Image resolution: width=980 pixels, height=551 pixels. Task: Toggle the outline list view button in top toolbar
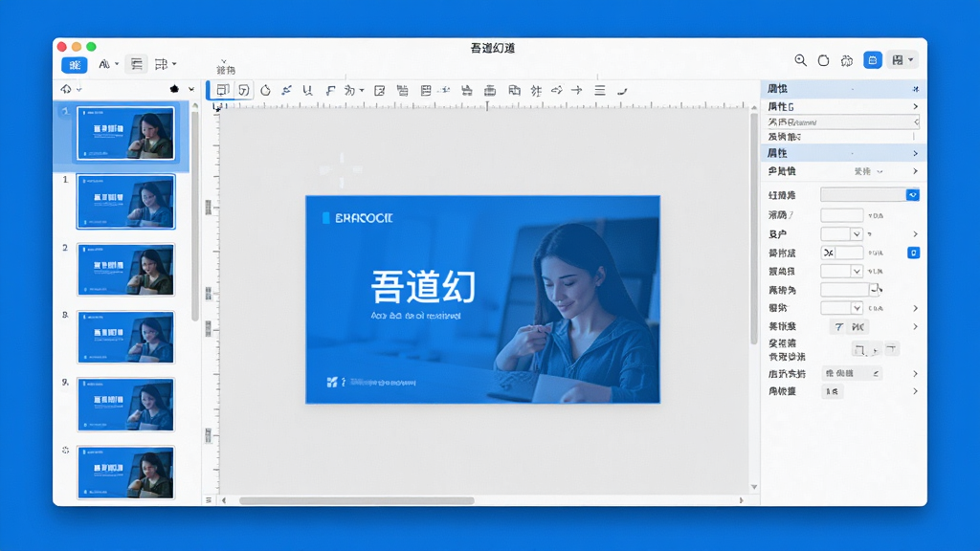click(136, 64)
